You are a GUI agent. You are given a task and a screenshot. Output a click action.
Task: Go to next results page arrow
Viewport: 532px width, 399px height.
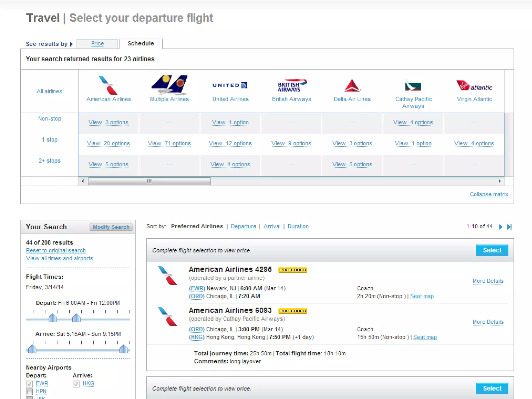tap(500, 227)
